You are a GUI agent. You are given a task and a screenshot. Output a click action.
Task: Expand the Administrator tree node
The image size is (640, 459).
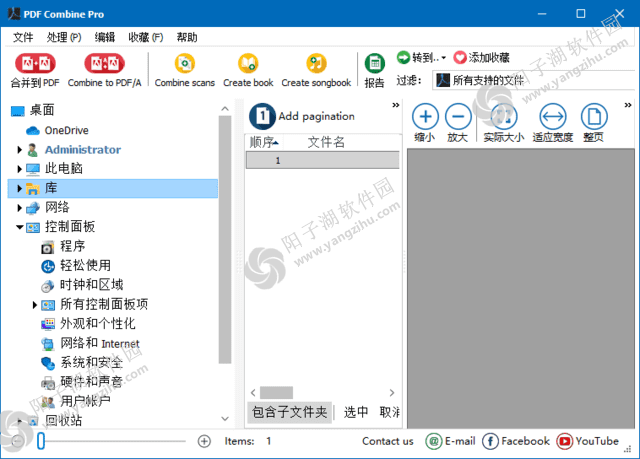(19, 150)
